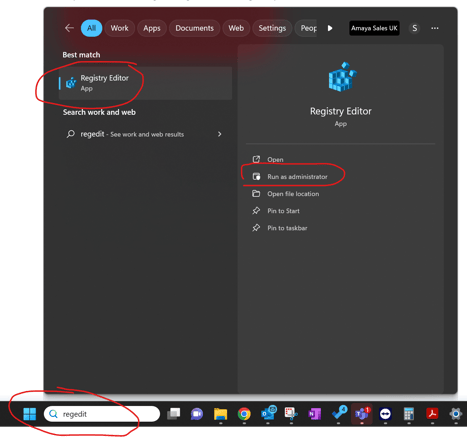This screenshot has width=467, height=437.
Task: Show more filter tabs with play arrow
Action: click(330, 28)
